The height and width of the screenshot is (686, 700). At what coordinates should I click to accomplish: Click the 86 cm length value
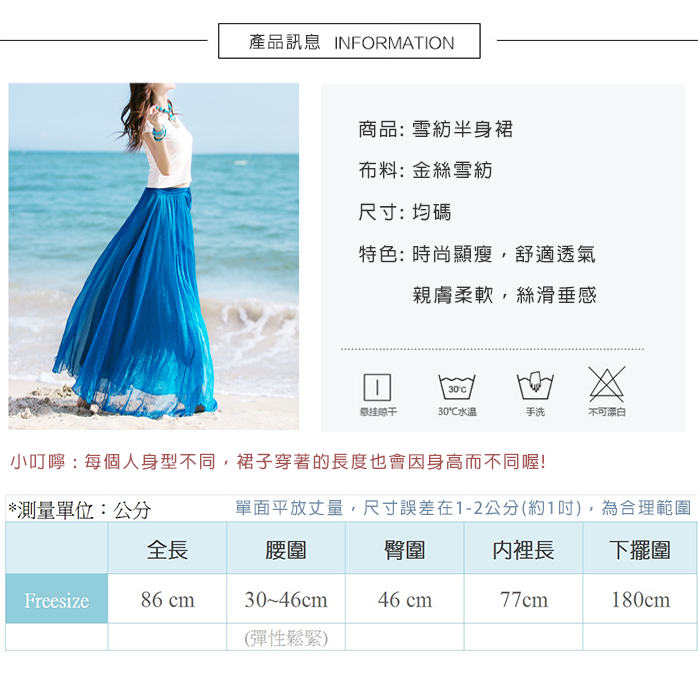(x=167, y=599)
